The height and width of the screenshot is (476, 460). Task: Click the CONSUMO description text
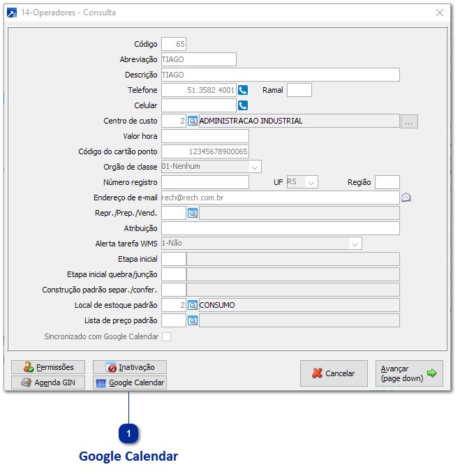[x=217, y=305]
